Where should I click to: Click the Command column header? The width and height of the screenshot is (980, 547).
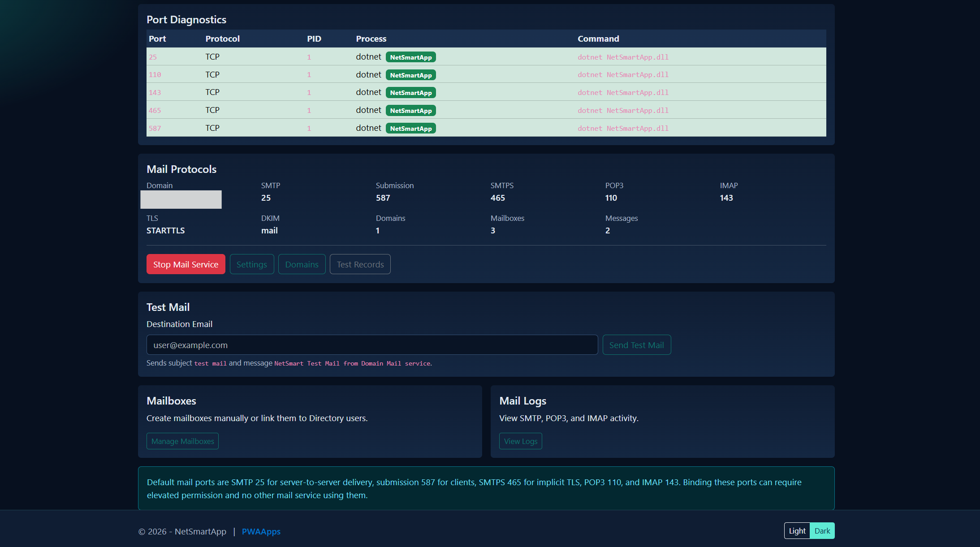pyautogui.click(x=598, y=39)
